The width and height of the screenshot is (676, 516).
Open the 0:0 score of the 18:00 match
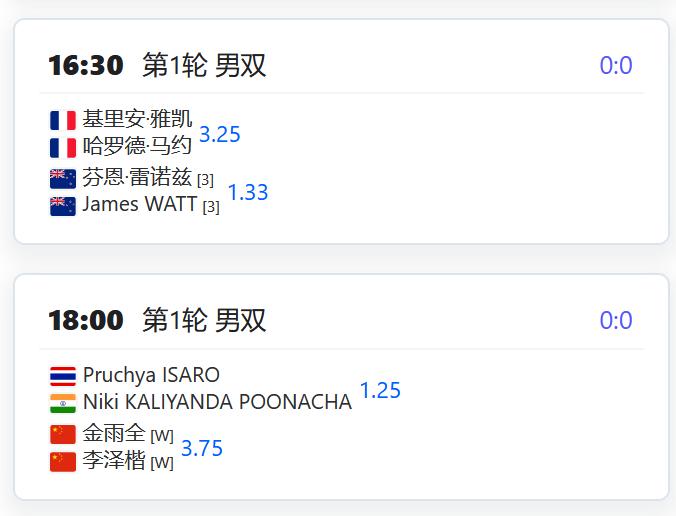pos(616,320)
